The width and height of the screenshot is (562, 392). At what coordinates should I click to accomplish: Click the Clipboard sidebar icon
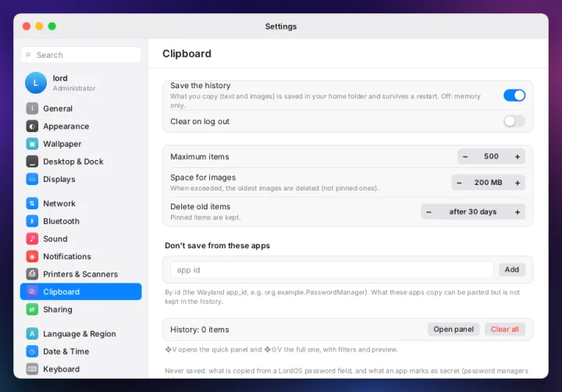(32, 291)
